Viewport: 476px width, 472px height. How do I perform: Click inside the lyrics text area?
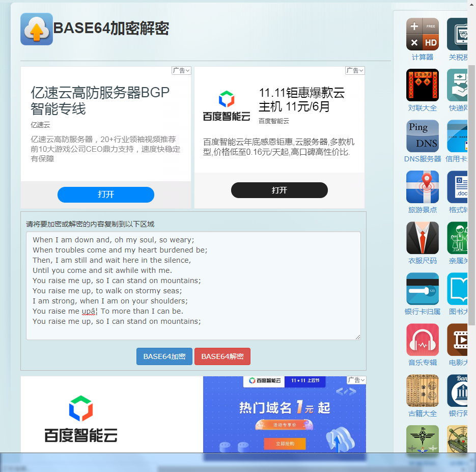point(193,285)
